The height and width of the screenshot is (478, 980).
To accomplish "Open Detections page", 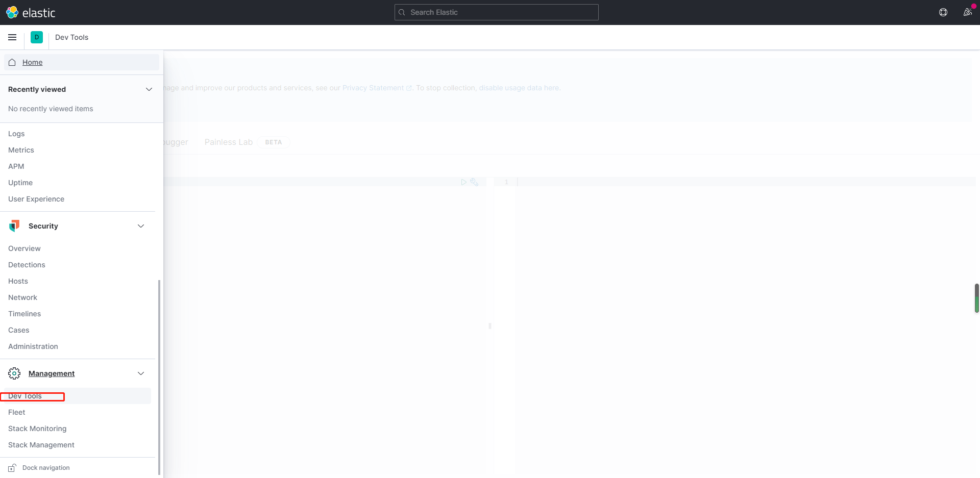I will click(x=27, y=265).
